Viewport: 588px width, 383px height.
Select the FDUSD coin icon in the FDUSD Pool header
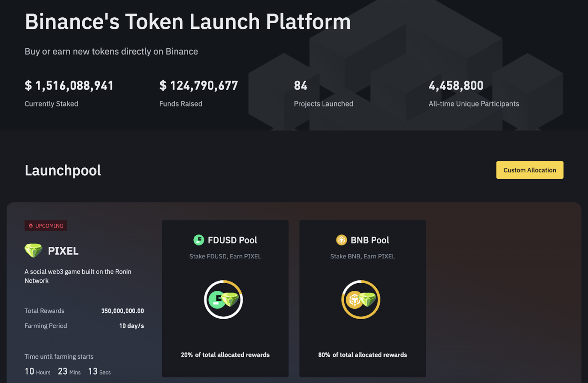199,240
